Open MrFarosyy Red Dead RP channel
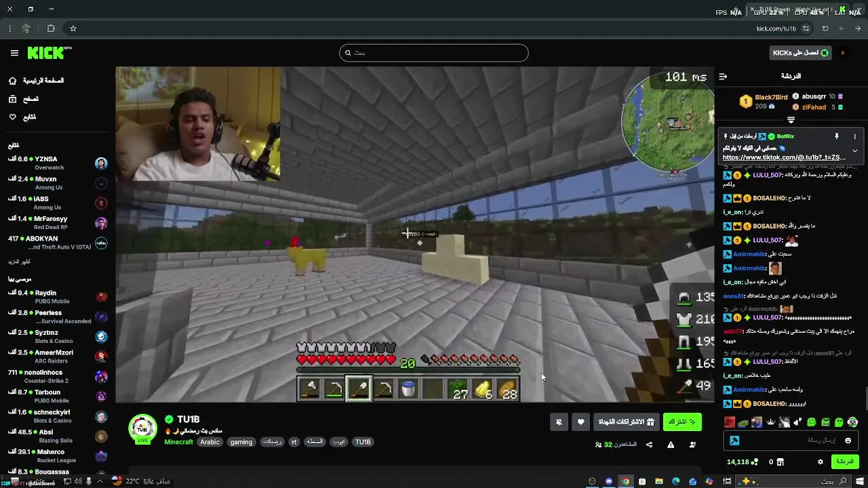This screenshot has height=488, width=868. point(58,223)
